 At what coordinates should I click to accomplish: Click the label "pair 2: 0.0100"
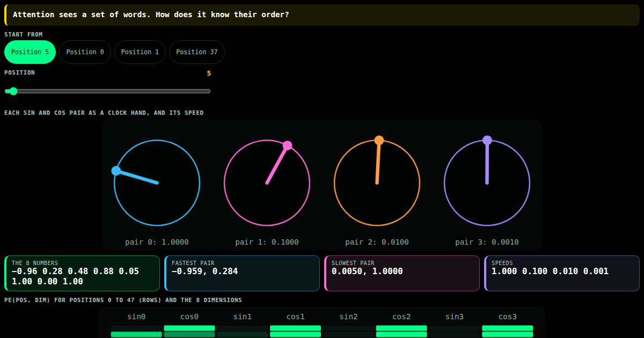(x=377, y=242)
